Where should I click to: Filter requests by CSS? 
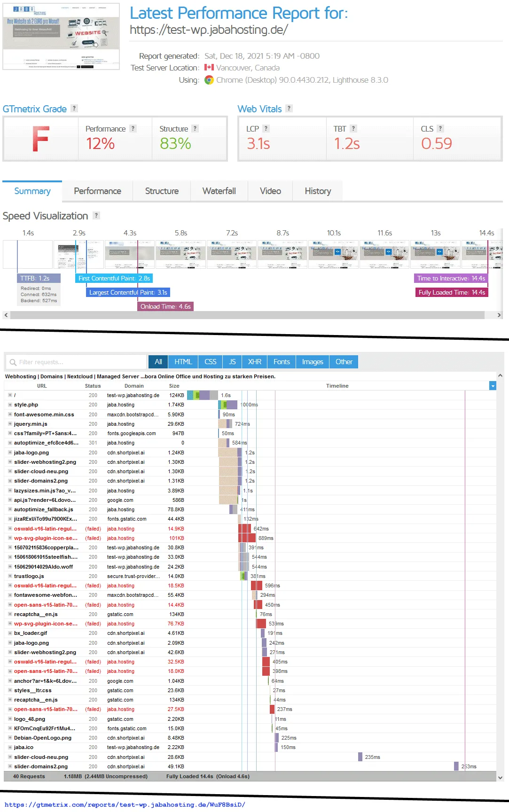click(211, 362)
